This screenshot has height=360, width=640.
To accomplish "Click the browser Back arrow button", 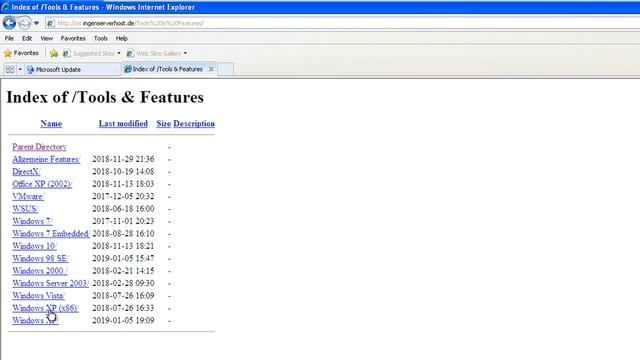I will point(9,23).
